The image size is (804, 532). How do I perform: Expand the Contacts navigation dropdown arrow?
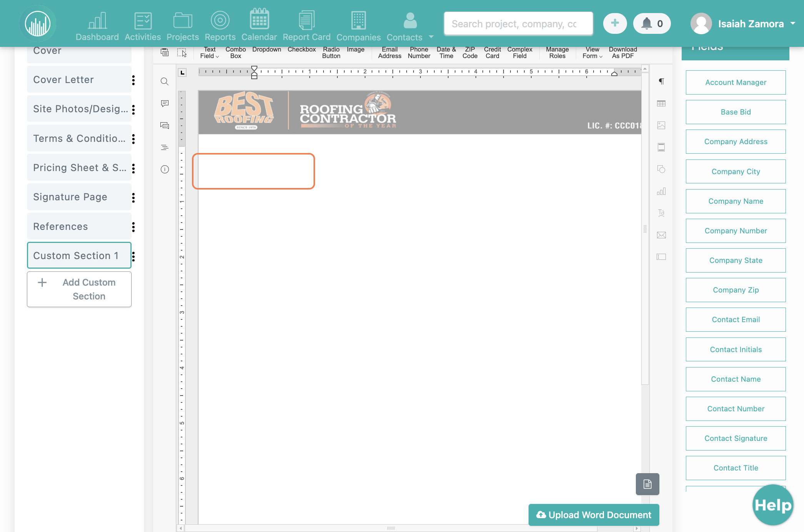pyautogui.click(x=431, y=37)
